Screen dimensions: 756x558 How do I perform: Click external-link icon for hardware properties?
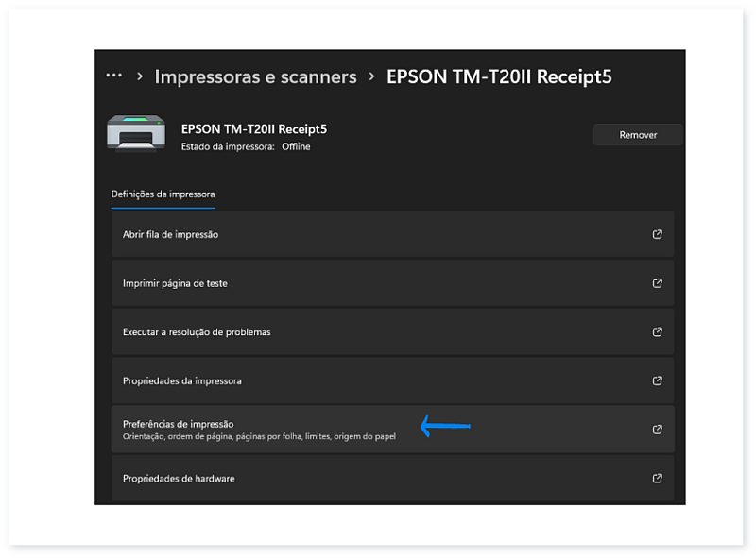pyautogui.click(x=658, y=479)
